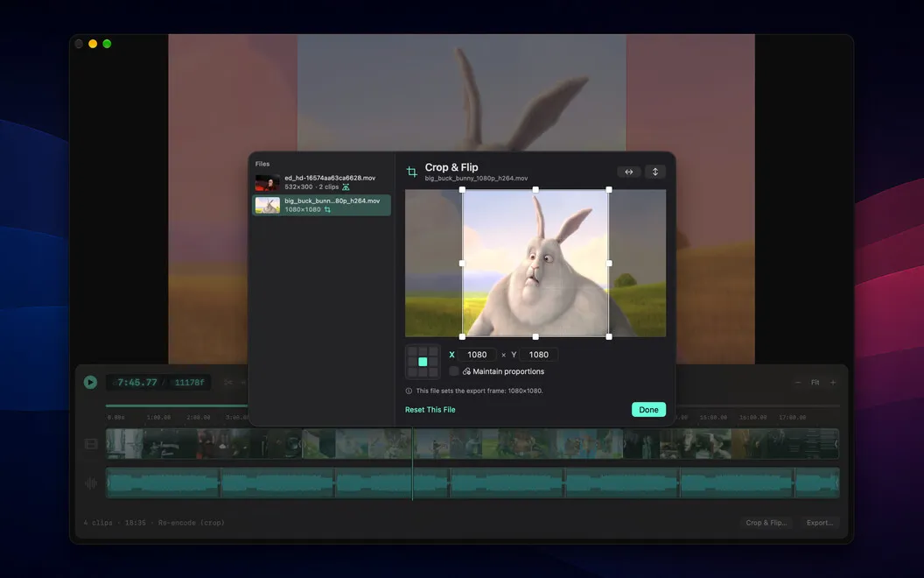This screenshot has width=924, height=578.
Task: Click the Play button in main window
Action: pyautogui.click(x=90, y=382)
